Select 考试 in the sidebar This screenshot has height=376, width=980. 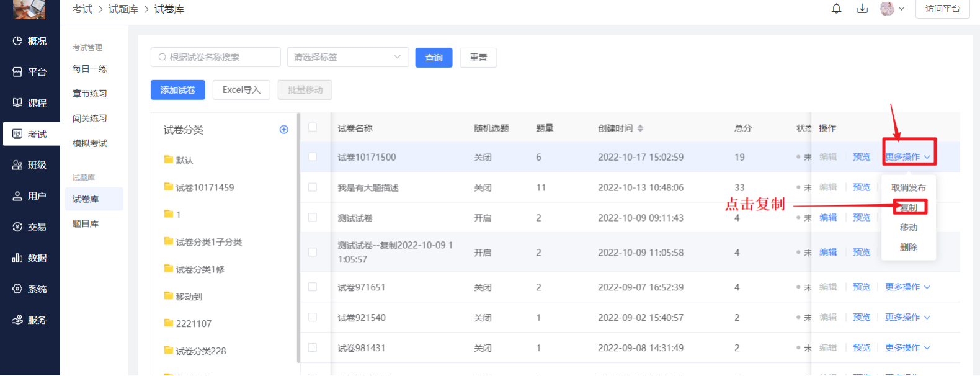31,134
